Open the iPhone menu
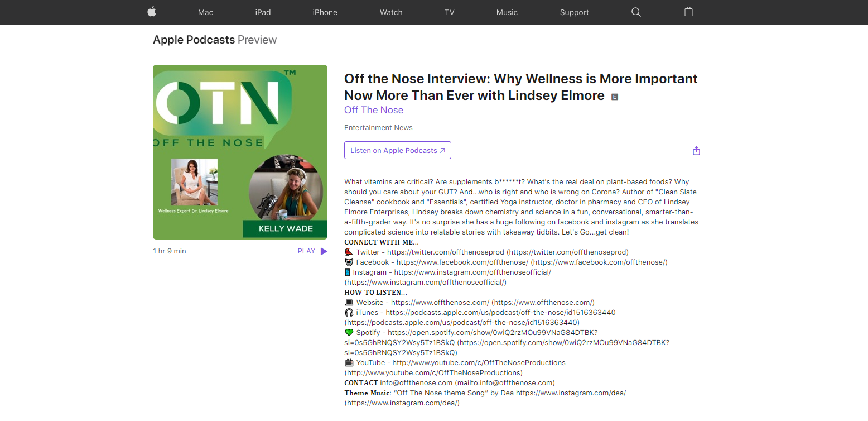 (x=325, y=12)
